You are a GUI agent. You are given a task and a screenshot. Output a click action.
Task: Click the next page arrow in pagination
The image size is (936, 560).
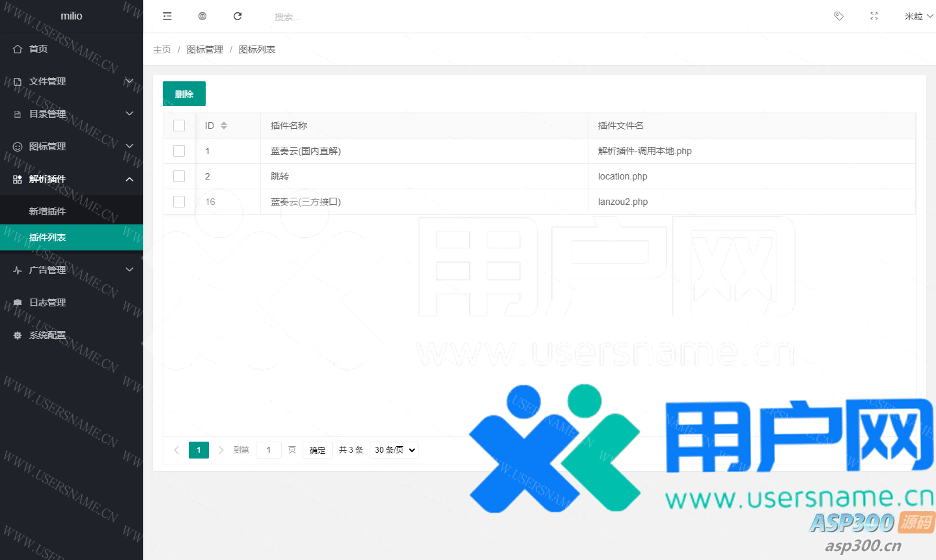[x=221, y=450]
